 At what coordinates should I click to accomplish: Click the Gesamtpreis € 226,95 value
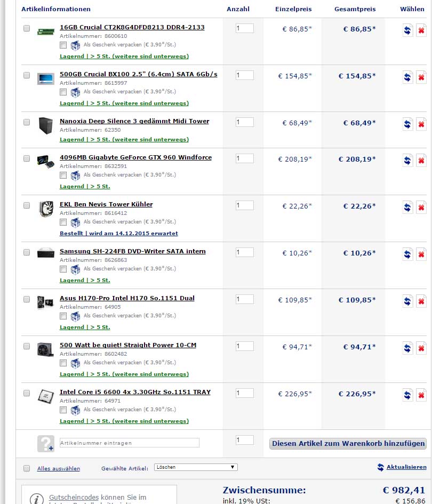tap(357, 394)
